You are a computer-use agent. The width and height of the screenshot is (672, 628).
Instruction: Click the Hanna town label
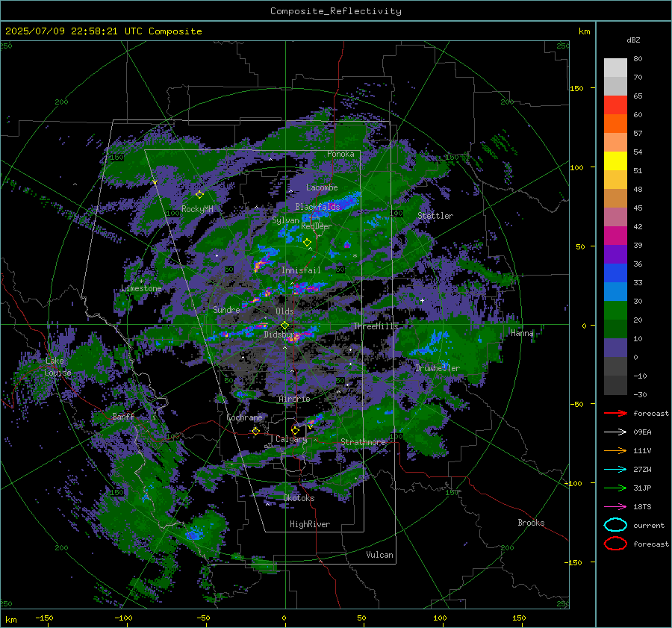tap(522, 333)
